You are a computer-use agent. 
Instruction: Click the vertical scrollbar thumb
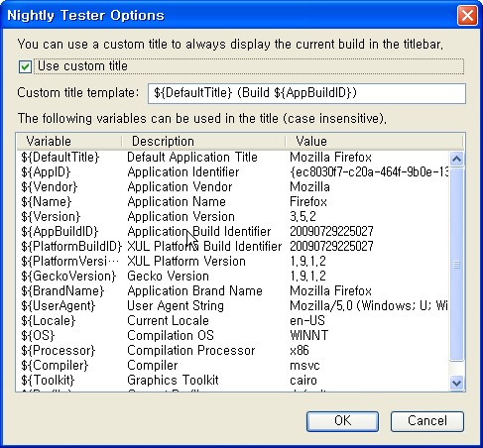(456, 265)
